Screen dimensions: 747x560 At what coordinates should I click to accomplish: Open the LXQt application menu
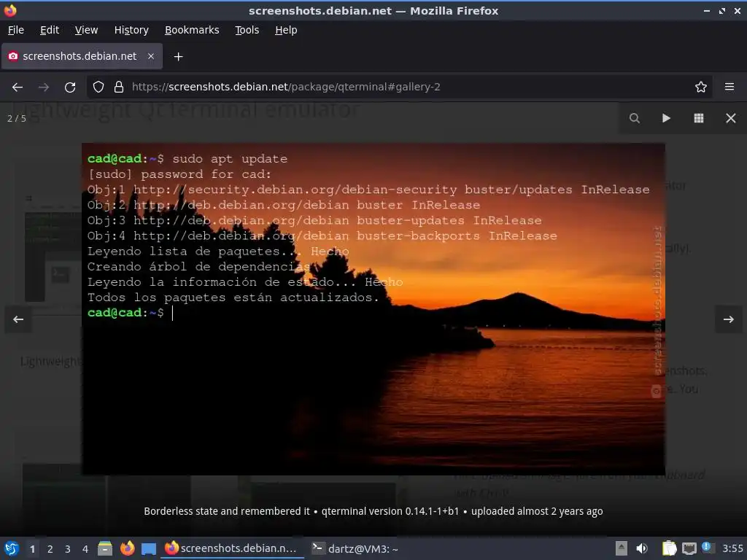pyautogui.click(x=12, y=548)
